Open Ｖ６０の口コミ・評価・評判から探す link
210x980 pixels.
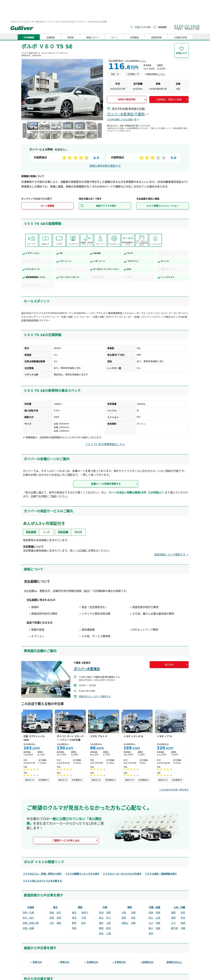coord(42,874)
